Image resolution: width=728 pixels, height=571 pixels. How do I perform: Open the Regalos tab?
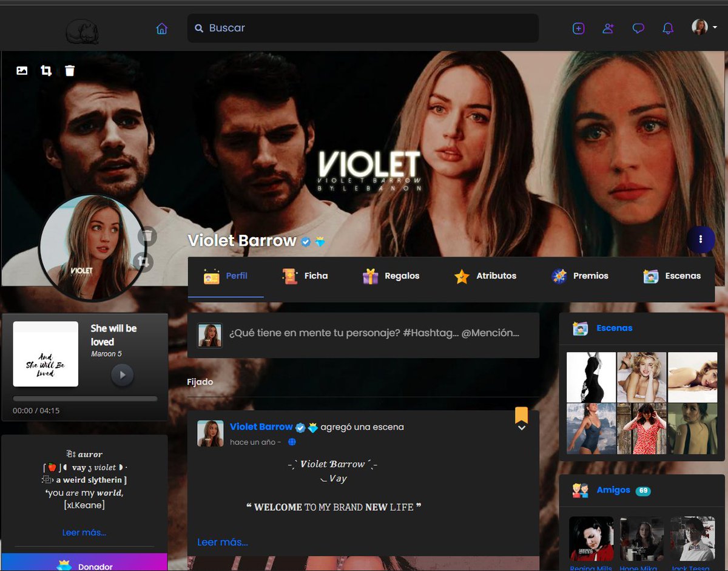391,276
